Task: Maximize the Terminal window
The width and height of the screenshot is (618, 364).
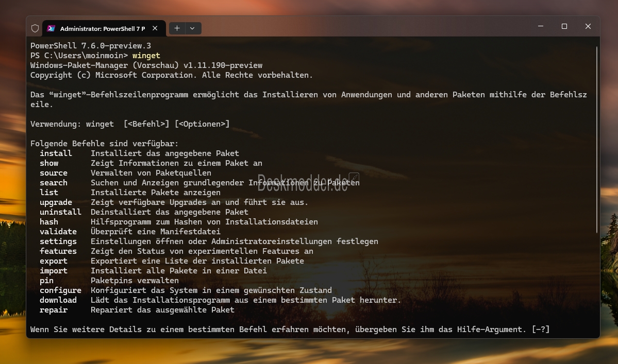Action: (564, 26)
